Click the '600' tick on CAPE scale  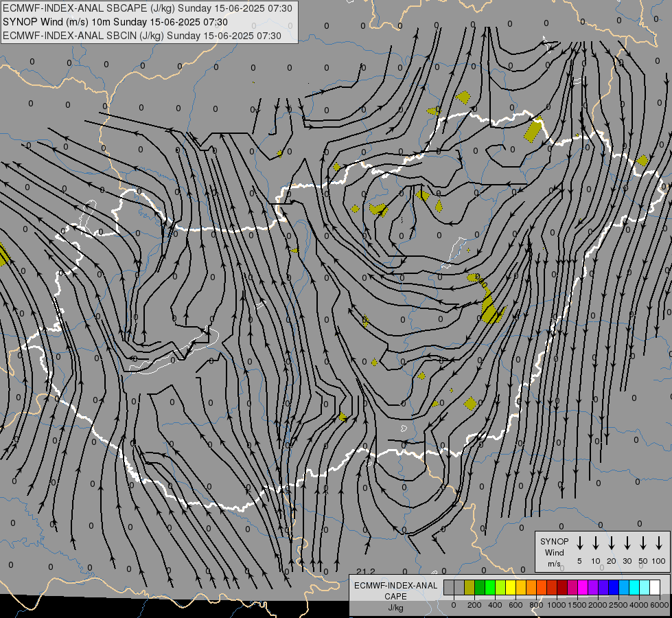tap(515, 605)
